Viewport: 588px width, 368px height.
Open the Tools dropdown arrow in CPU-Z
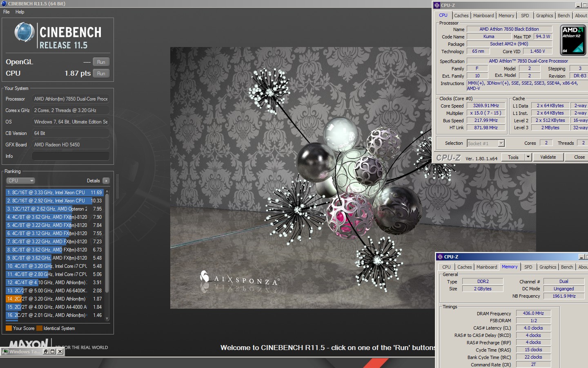528,157
